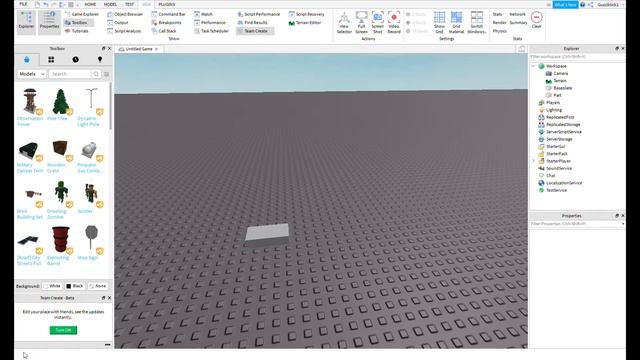Open the Breakpoints window
Viewport: 640px width, 360px height.
[167, 22]
